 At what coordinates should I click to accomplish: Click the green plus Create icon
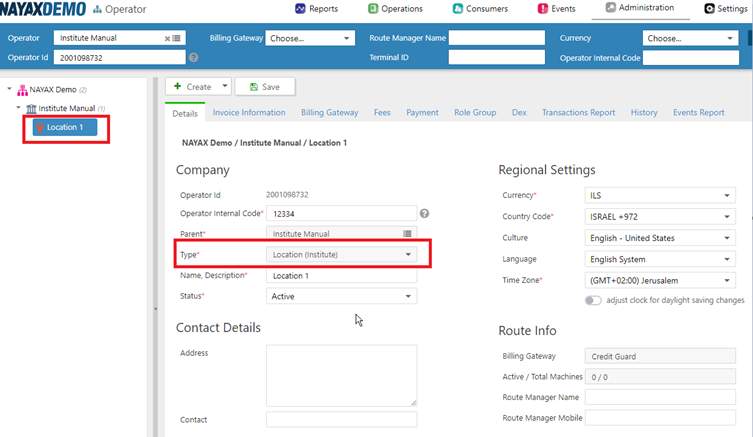[x=177, y=86]
